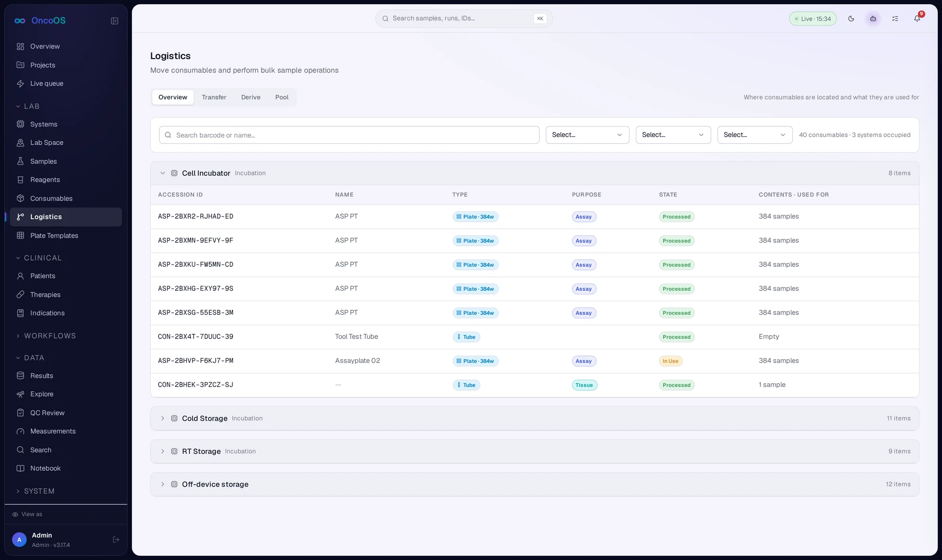Screen dimensions: 942x560
Task: Click the Live 15:34 status badge
Action: (x=813, y=19)
